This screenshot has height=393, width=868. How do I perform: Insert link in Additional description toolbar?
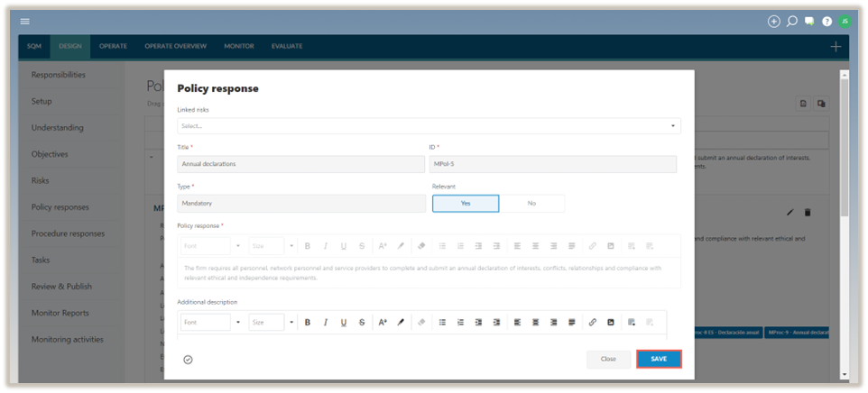[592, 322]
